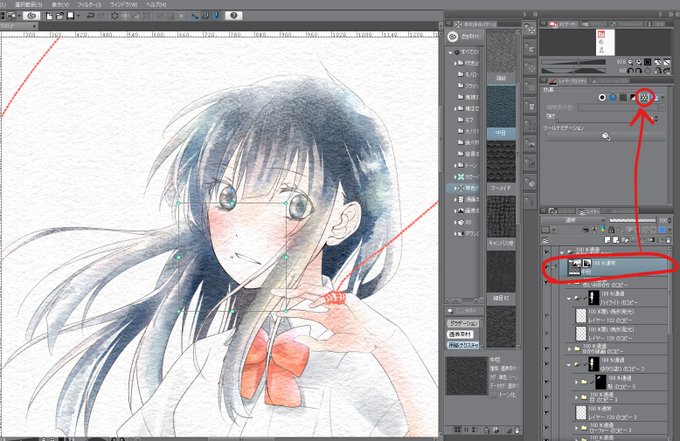Click the Save toolbar icon
Viewport: 680px width, 441px height.
69,16
